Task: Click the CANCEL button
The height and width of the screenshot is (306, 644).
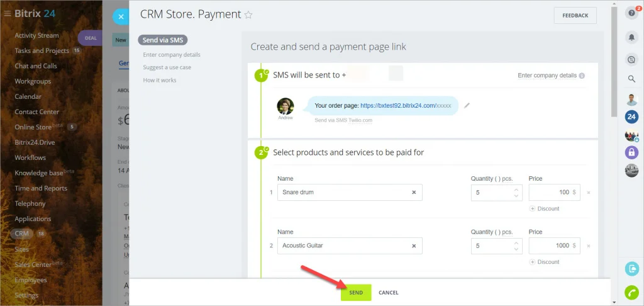Action: (x=389, y=292)
